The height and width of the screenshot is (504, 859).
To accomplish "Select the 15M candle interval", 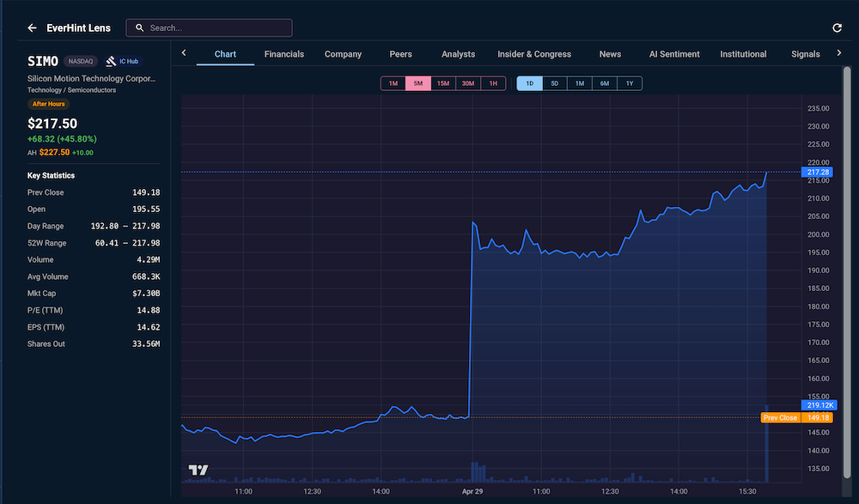I will pos(442,83).
